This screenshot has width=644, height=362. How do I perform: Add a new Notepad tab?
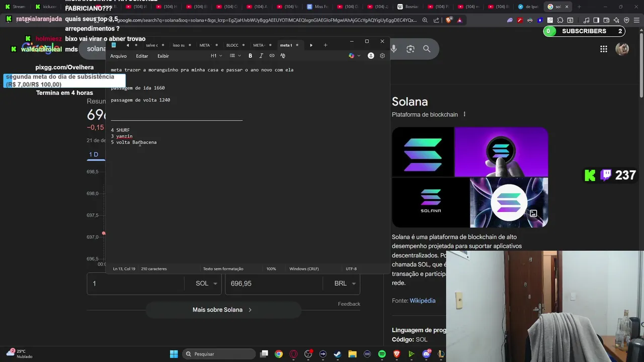pos(326,45)
